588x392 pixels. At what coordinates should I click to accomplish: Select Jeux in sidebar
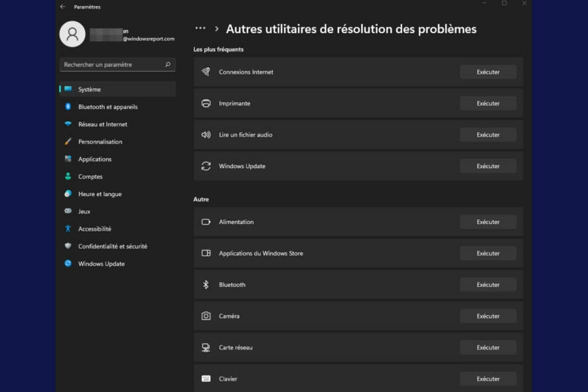point(117,211)
